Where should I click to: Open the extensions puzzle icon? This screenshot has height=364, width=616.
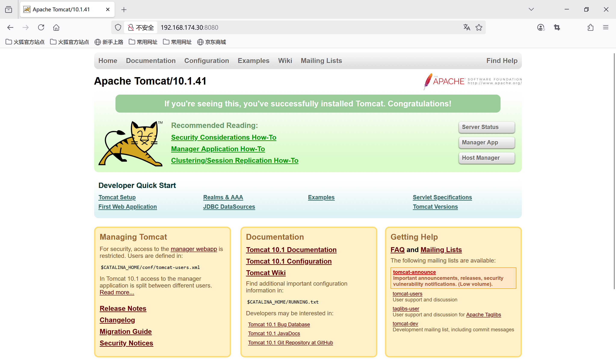pyautogui.click(x=591, y=27)
